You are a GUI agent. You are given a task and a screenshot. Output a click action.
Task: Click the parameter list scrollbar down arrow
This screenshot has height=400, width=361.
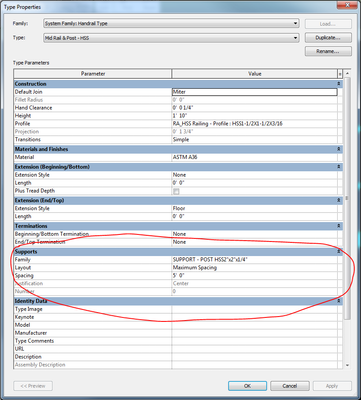point(347,365)
